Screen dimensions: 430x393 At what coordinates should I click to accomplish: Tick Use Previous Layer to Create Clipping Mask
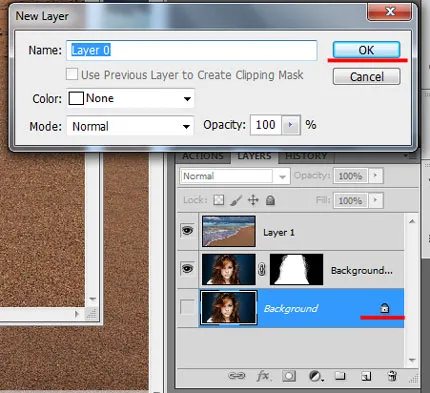(x=72, y=74)
